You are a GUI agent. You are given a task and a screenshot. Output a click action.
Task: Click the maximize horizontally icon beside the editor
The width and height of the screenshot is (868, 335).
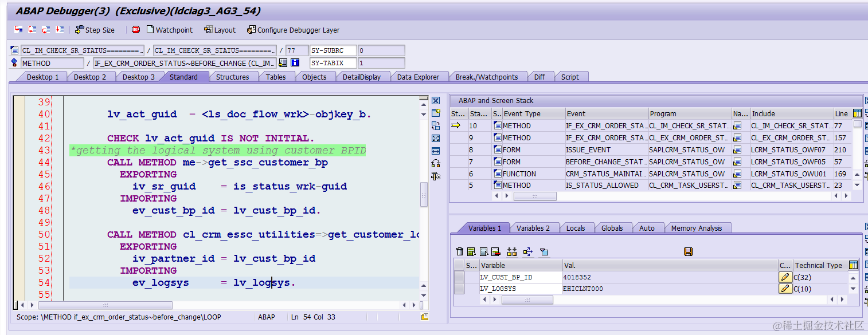436,151
